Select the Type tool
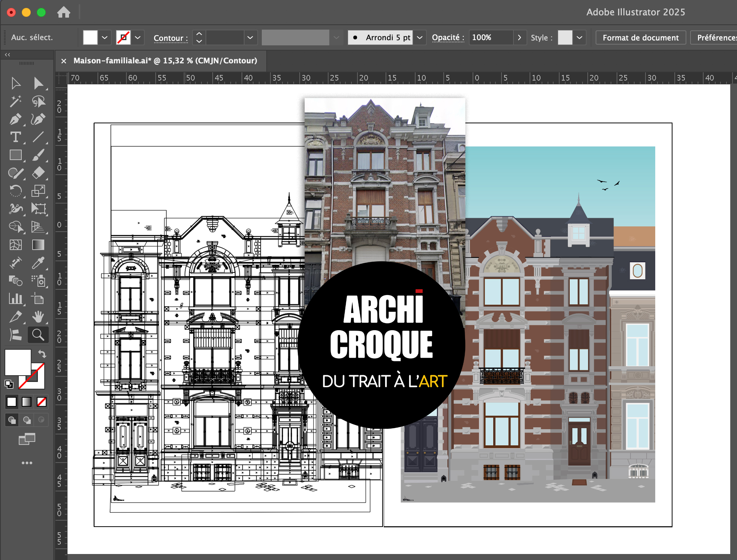The image size is (737, 560). click(x=15, y=137)
